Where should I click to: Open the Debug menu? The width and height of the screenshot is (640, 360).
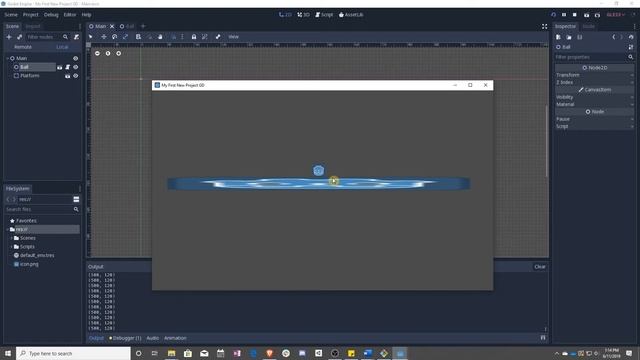(51, 15)
